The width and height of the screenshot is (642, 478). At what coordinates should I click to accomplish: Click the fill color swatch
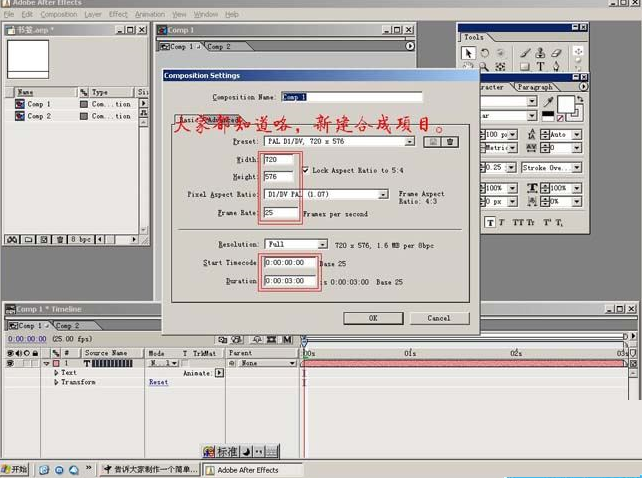[565, 103]
